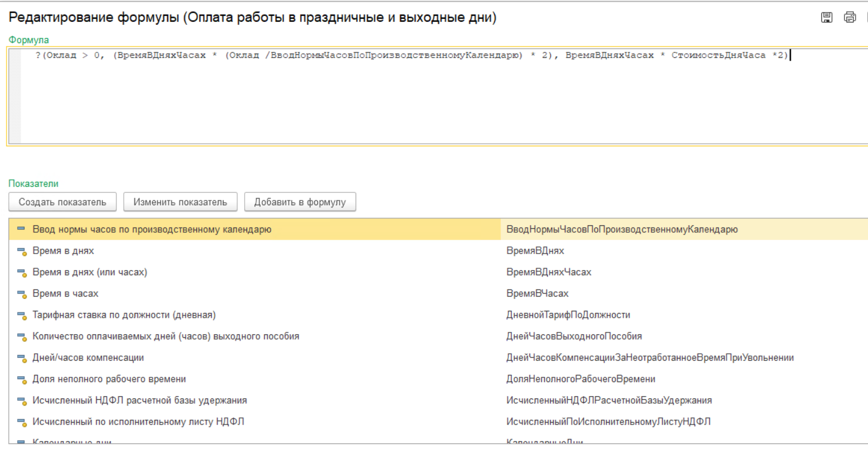Click icon beside 'Тарифная ставка по должности (дневная)'
The image size is (868, 451).
click(22, 315)
